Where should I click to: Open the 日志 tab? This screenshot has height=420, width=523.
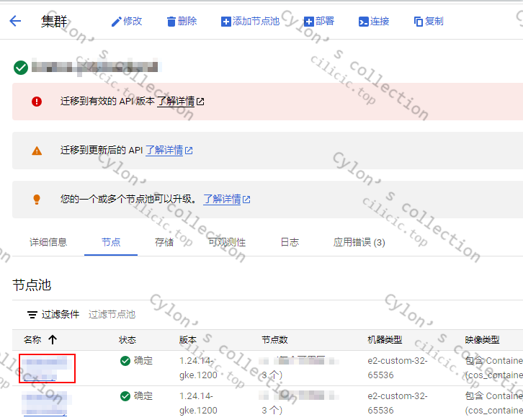coord(290,242)
